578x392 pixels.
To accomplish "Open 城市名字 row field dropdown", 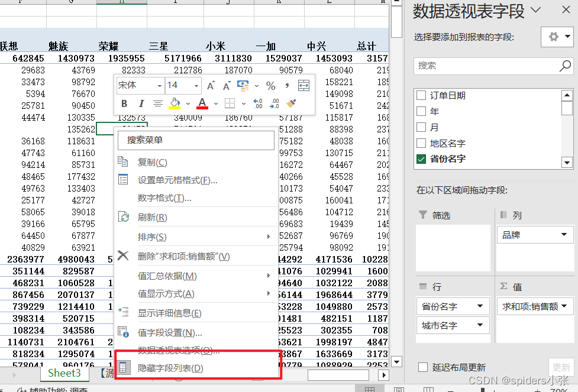I will point(480,325).
